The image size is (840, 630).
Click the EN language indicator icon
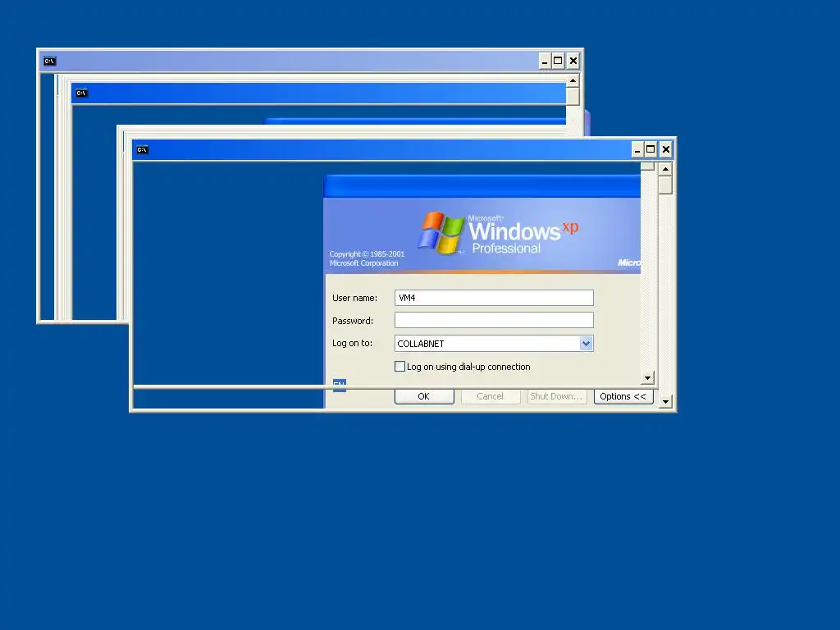pos(339,386)
